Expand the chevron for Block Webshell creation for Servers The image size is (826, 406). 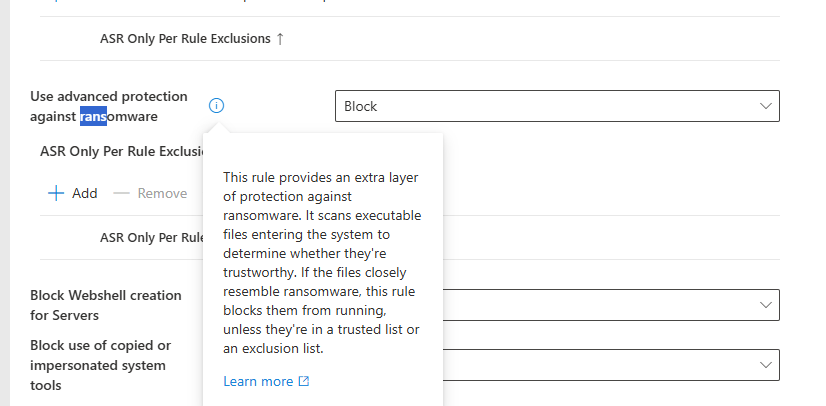pos(765,305)
